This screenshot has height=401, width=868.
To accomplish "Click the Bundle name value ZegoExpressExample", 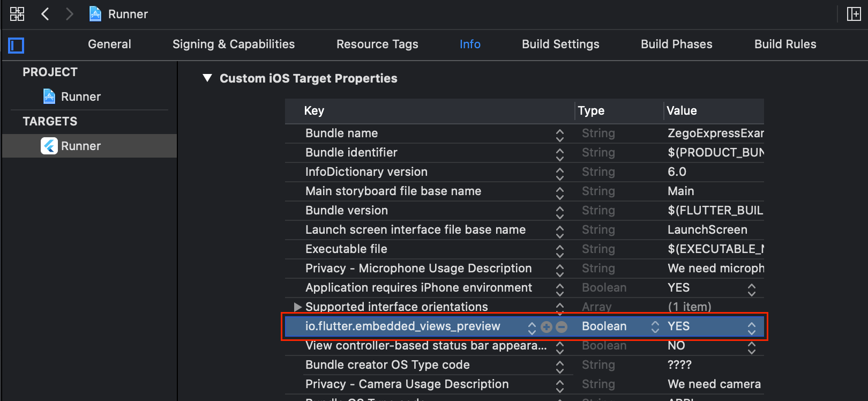I will pyautogui.click(x=715, y=133).
